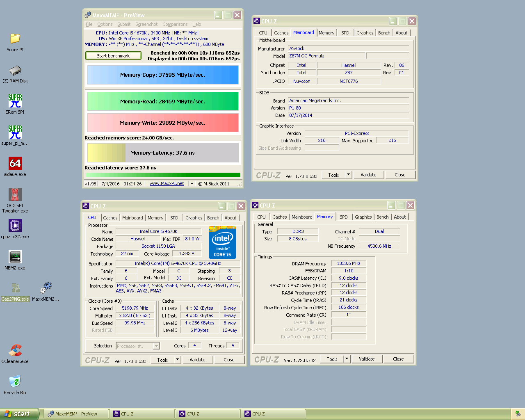Click the NB Frequency 4500.6 MHz value
525x420 pixels.
pyautogui.click(x=379, y=246)
